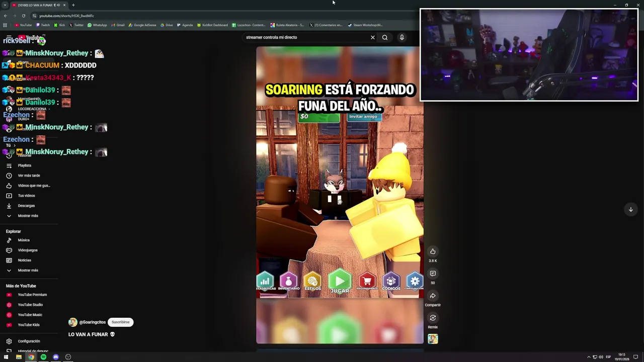
Task: Open the @Soaringcitos channel link
Action: point(93,322)
